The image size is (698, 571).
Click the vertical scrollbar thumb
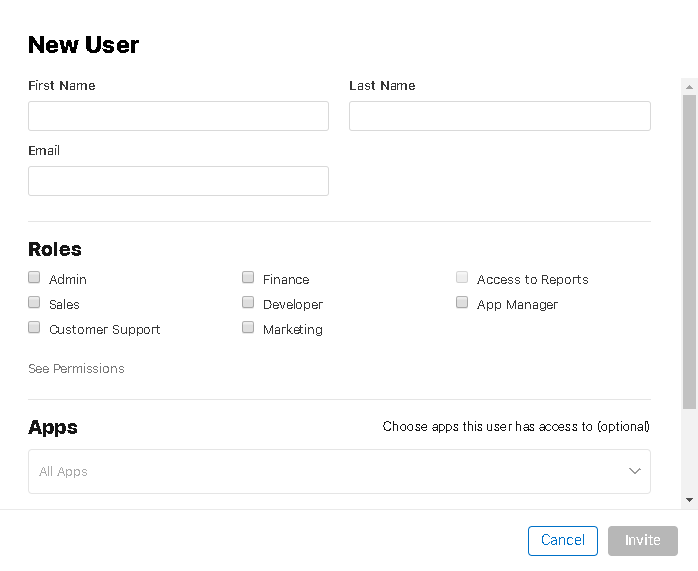tap(690, 251)
